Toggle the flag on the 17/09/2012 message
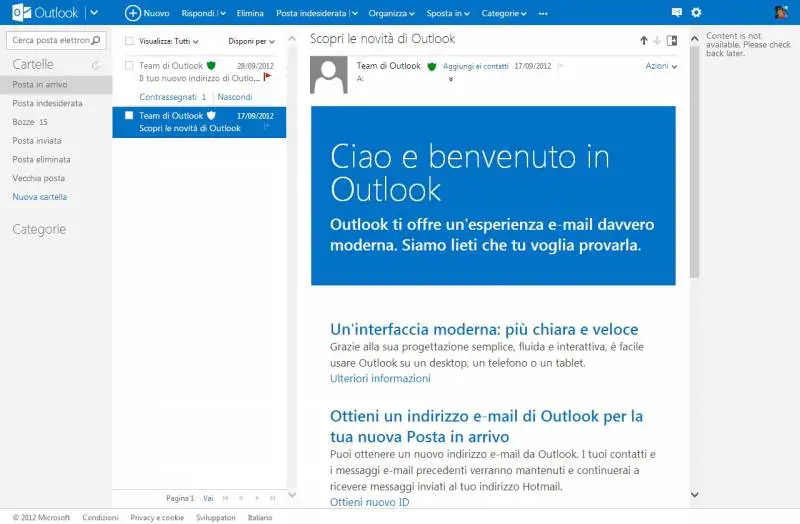The height and width of the screenshot is (524, 800). 267,127
